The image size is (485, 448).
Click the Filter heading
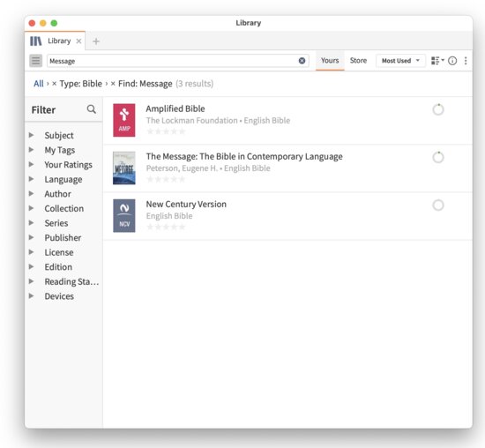43,110
